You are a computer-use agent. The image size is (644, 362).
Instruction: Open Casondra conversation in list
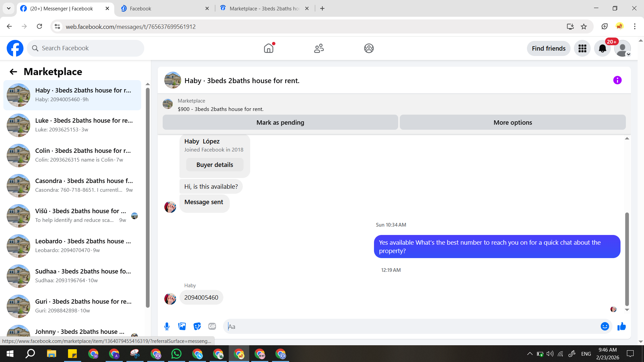[x=72, y=185]
